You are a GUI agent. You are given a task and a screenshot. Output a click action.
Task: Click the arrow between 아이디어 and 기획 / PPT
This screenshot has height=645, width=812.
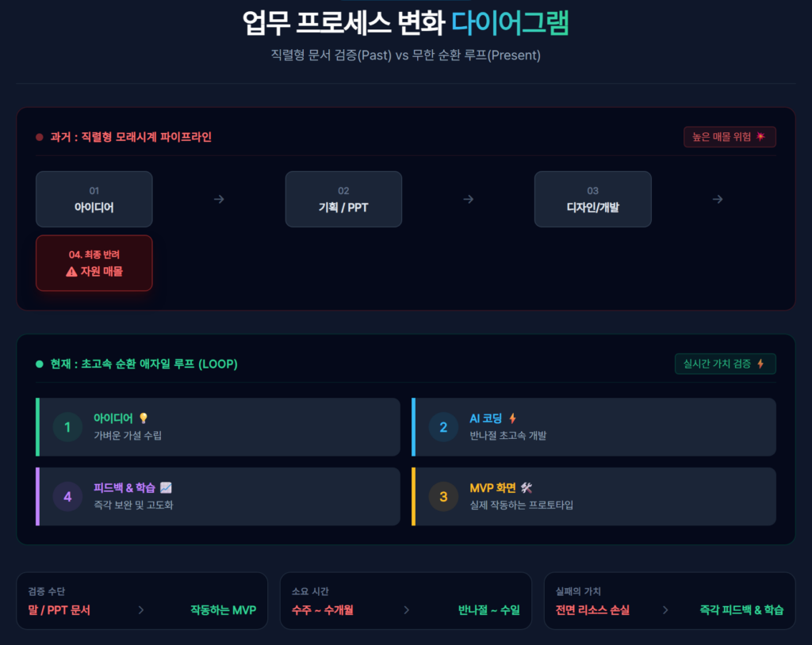click(x=219, y=200)
